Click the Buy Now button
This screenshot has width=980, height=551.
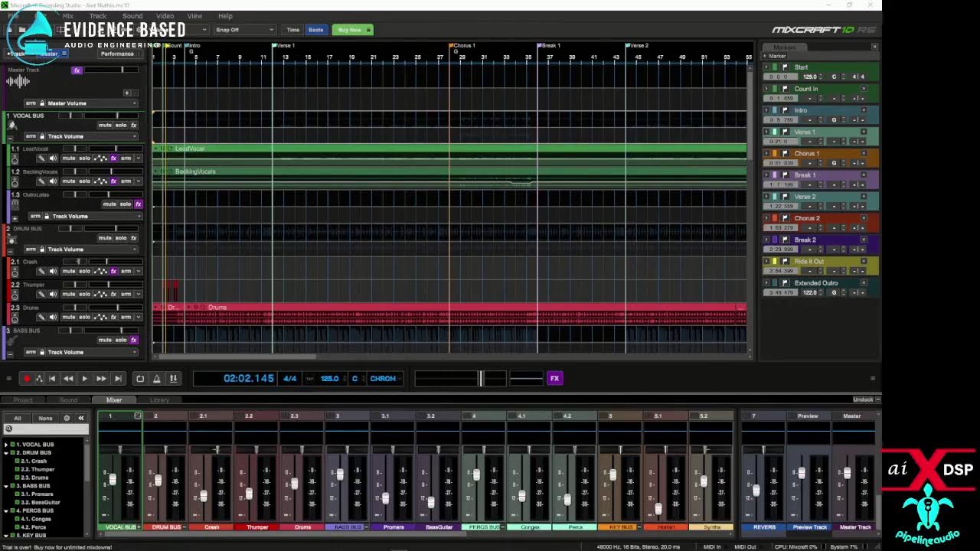point(352,30)
